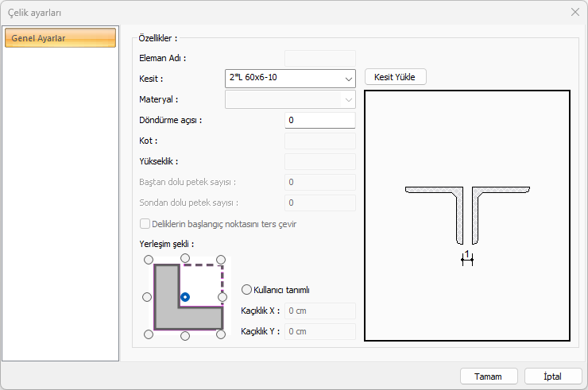The image size is (588, 390).
Task: Enable the Kullanıcı tanımlı radio option
Action: 246,290
